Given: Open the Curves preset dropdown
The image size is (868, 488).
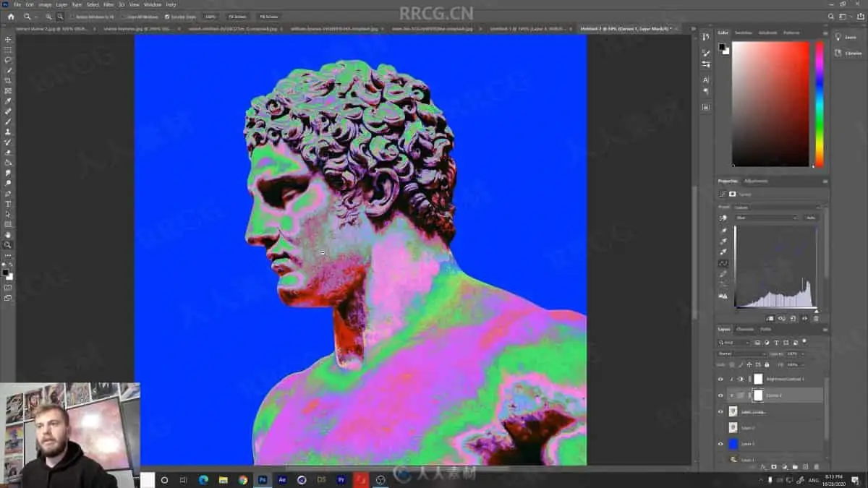Looking at the screenshot, I should point(777,207).
